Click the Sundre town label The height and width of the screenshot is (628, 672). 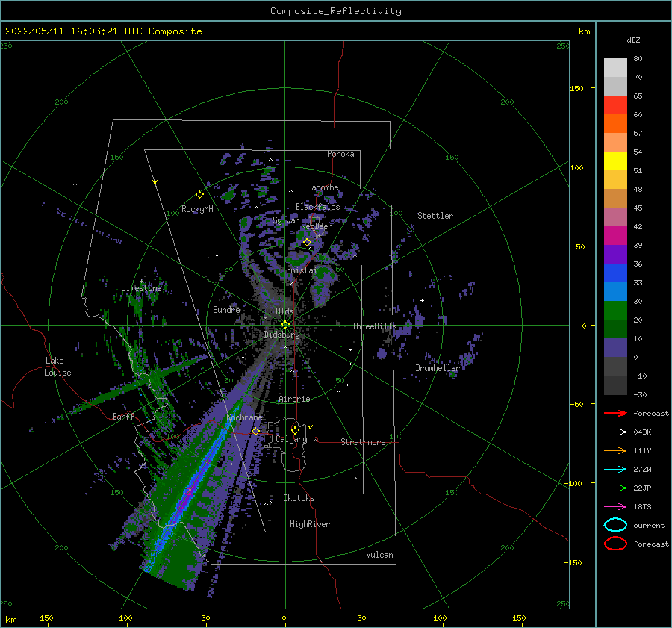point(226,309)
